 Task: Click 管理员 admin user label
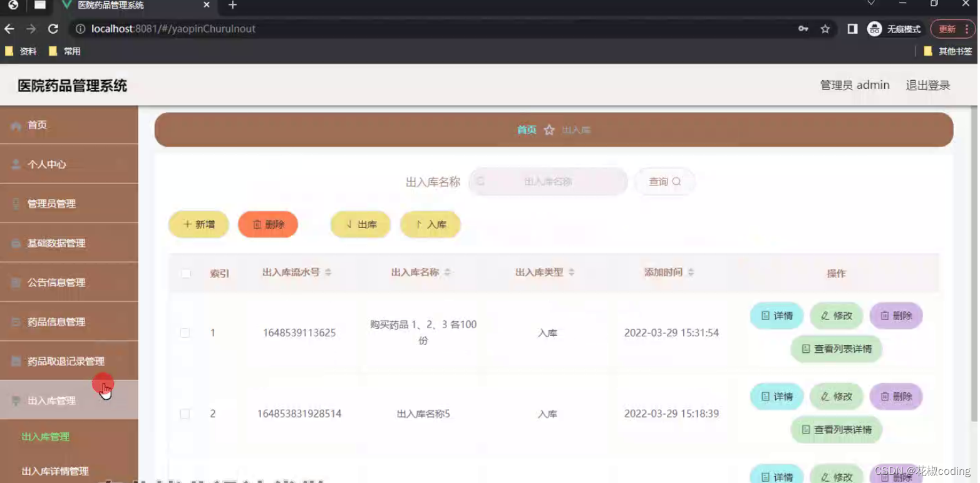click(x=855, y=85)
